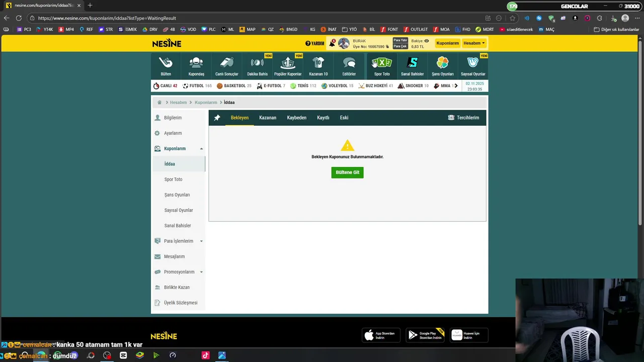This screenshot has width=644, height=362.
Task: Open Birlikte Kazan in sidebar
Action: coord(179,288)
